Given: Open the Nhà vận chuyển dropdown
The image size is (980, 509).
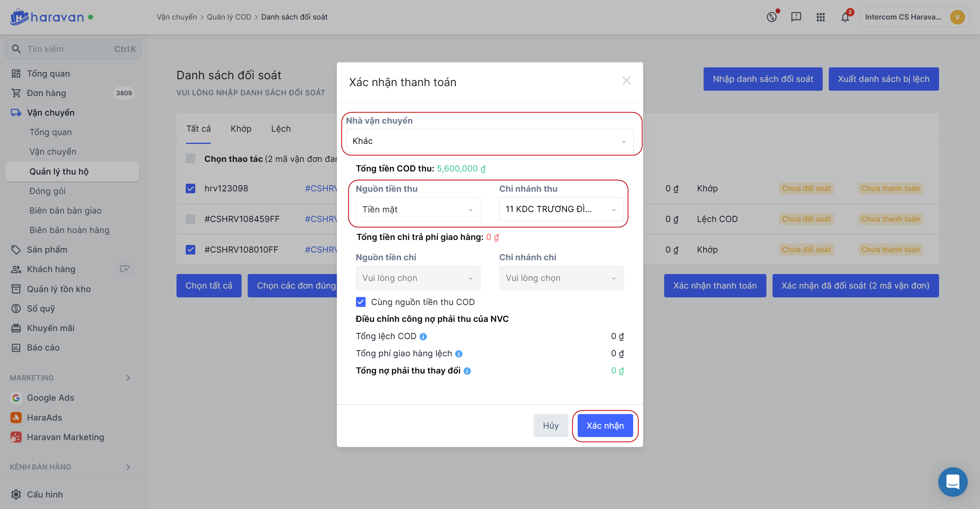Looking at the screenshot, I should (489, 141).
